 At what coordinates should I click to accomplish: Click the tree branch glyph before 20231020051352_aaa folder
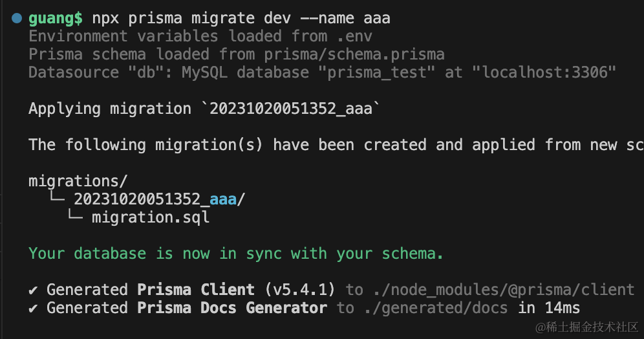(56, 199)
